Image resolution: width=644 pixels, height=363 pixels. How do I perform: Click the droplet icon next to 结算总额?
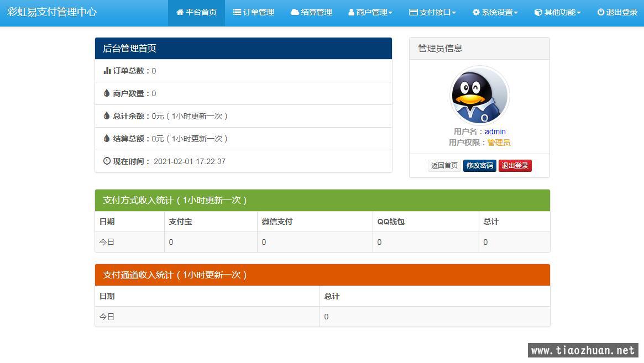[107, 138]
